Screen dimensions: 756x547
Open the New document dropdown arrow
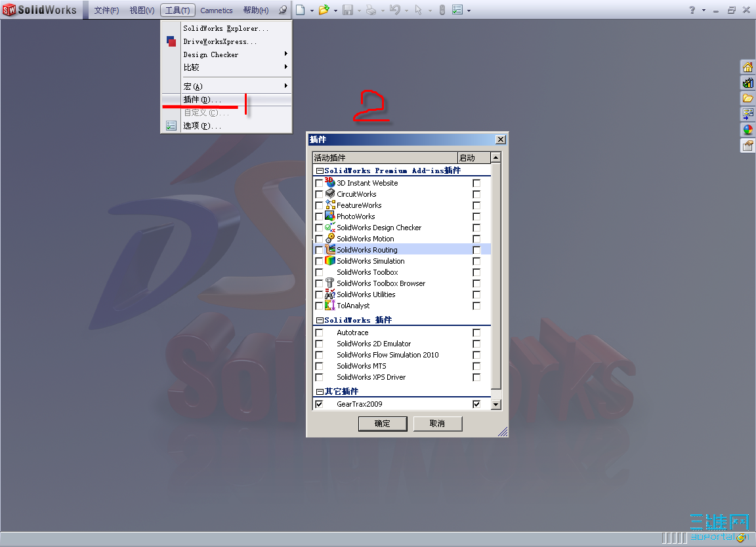[x=312, y=10]
